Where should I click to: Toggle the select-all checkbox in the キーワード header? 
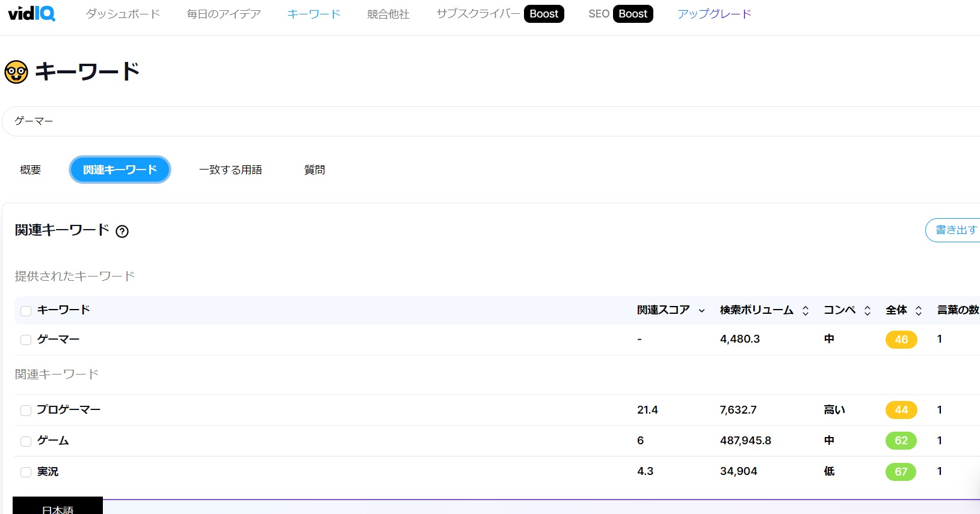pyautogui.click(x=26, y=311)
